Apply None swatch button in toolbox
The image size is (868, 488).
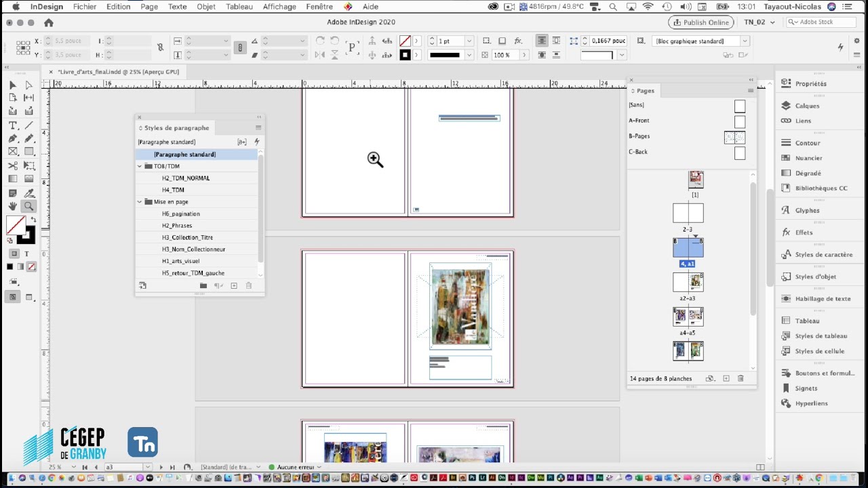[x=31, y=266]
